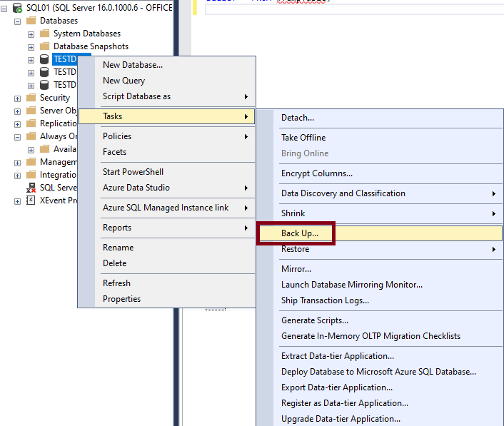Select the Security tree label

coord(55,98)
